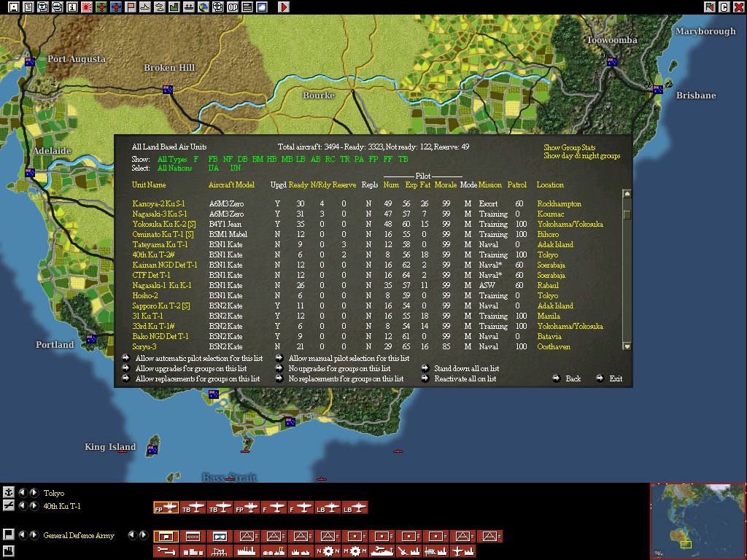This screenshot has height=560, width=747.
Task: Click the xxxx army unit icon
Action: click(x=193, y=537)
